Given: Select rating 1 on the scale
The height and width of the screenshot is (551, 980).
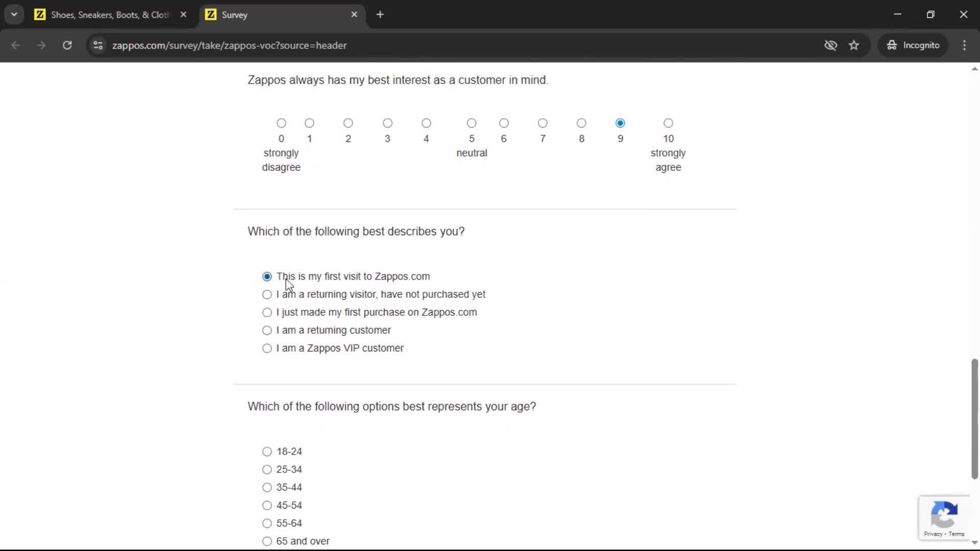Looking at the screenshot, I should [309, 123].
